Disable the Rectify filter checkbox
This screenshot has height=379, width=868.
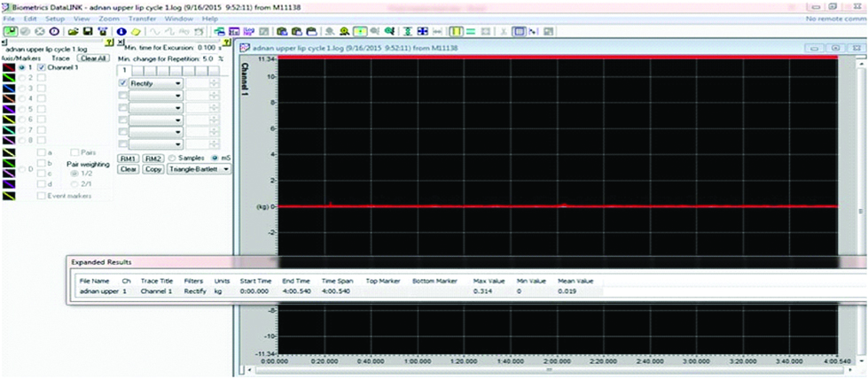[123, 83]
